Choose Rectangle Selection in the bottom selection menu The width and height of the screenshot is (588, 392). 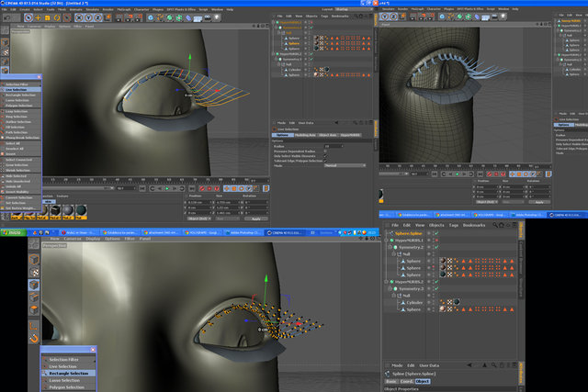pyautogui.click(x=69, y=374)
